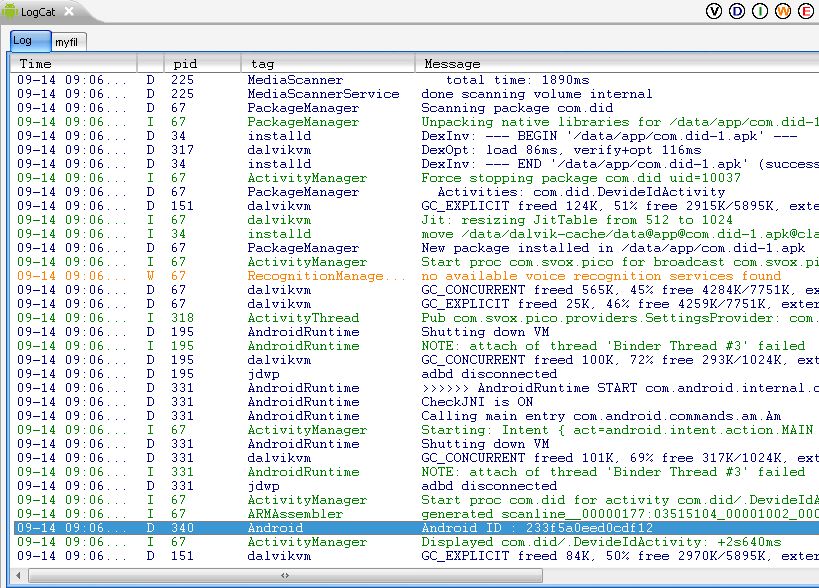Viewport: 819px width, 588px height.
Task: Sort by the Time column header
Action: point(74,64)
